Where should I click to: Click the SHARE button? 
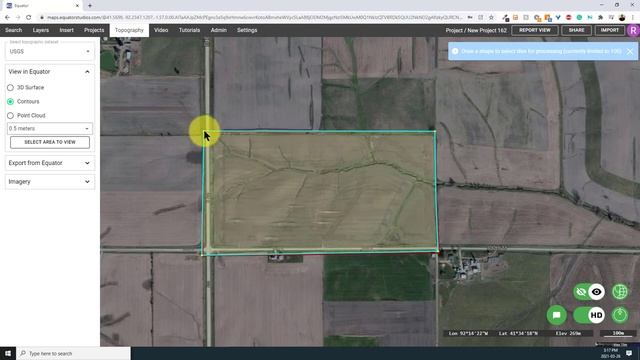click(576, 30)
